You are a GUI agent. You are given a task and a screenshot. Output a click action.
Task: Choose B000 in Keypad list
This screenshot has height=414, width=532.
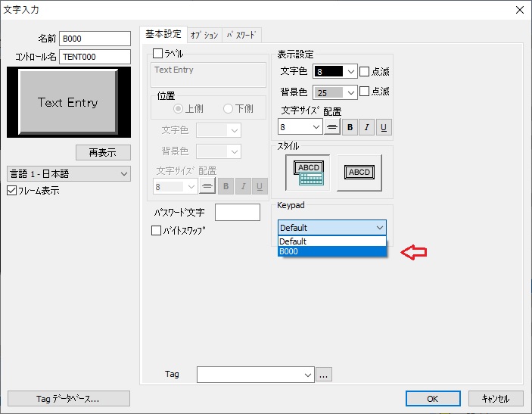click(331, 251)
